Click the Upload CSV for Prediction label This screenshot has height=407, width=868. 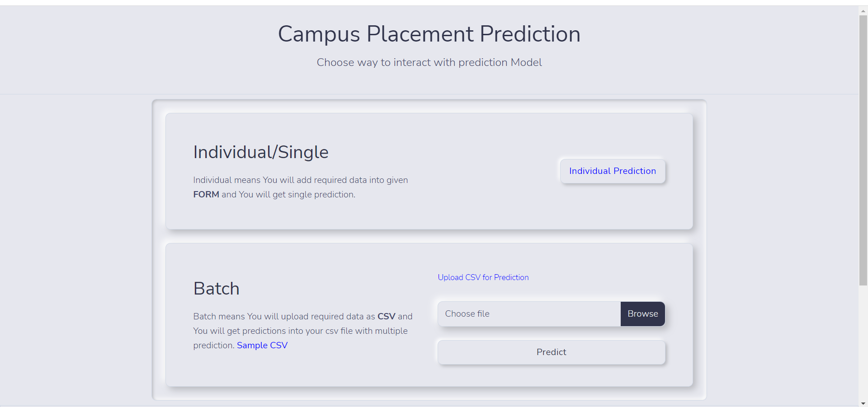point(483,277)
